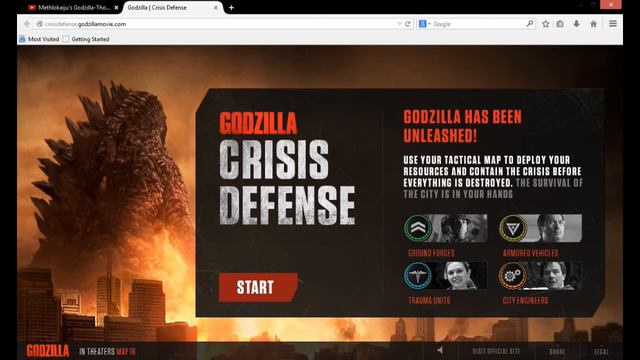The height and width of the screenshot is (360, 640).
Task: Click the Godzilla logo in footer
Action: click(48, 351)
